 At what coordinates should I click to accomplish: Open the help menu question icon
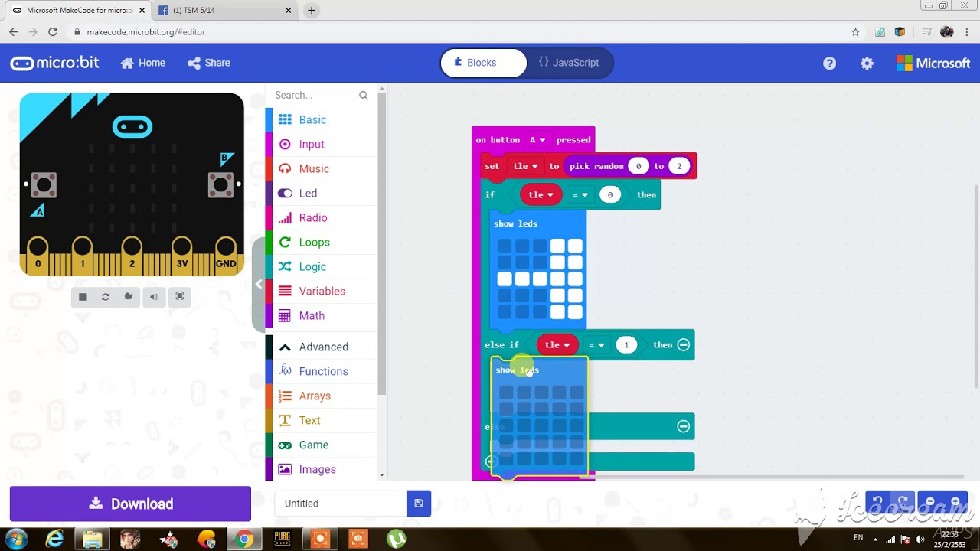click(x=829, y=64)
